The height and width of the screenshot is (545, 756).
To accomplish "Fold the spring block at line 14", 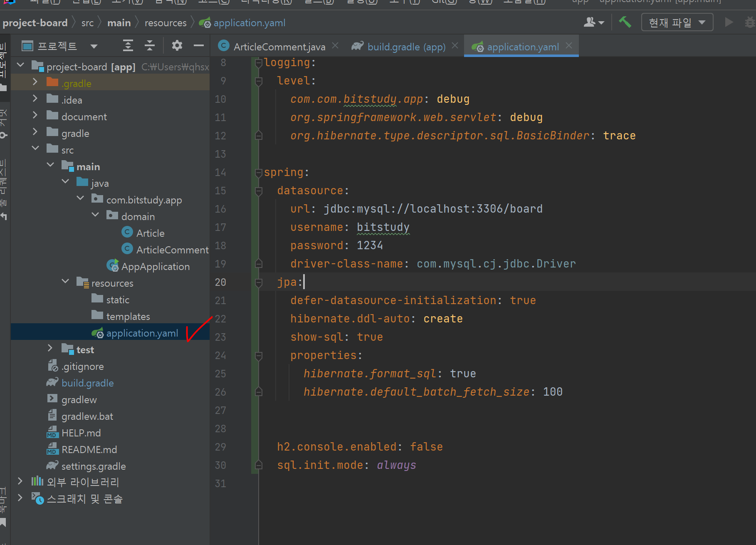I will (259, 173).
